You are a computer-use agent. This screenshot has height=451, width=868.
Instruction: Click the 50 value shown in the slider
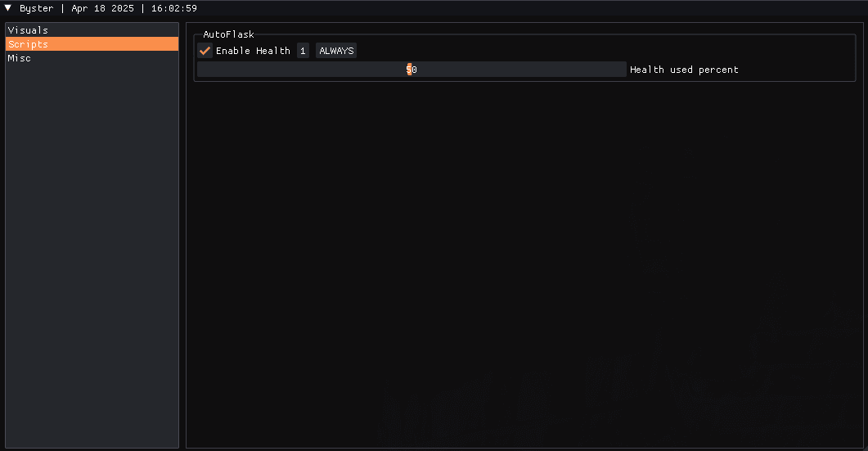(412, 70)
